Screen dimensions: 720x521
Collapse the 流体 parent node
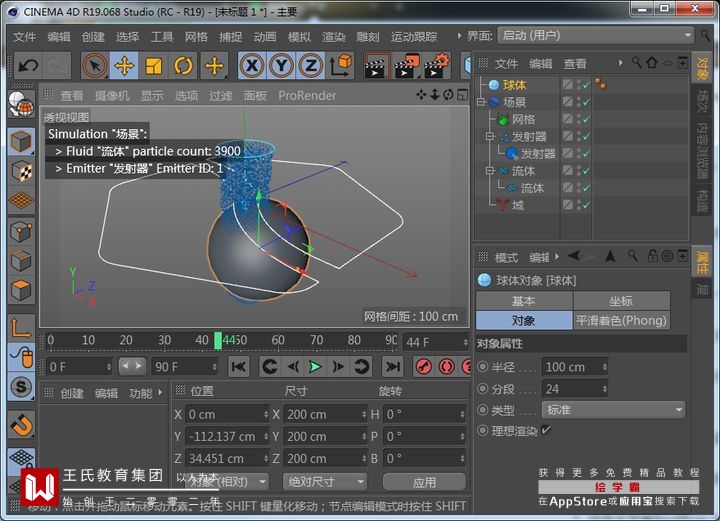[x=490, y=171]
